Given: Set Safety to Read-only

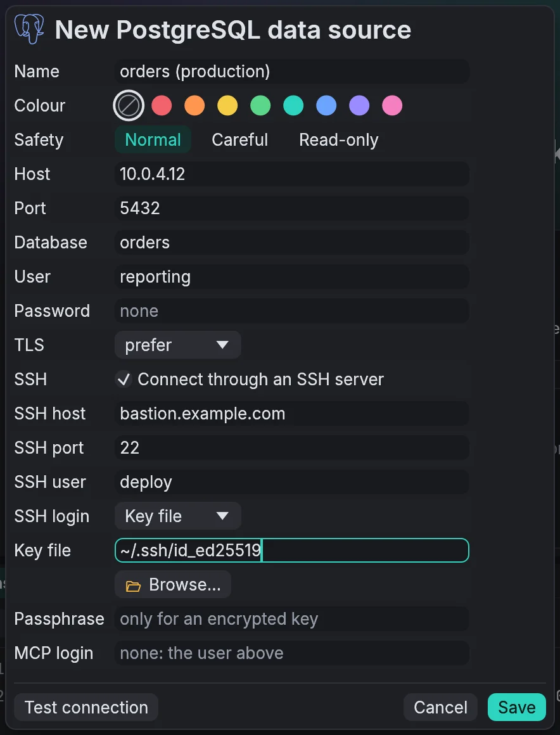Looking at the screenshot, I should [x=339, y=139].
